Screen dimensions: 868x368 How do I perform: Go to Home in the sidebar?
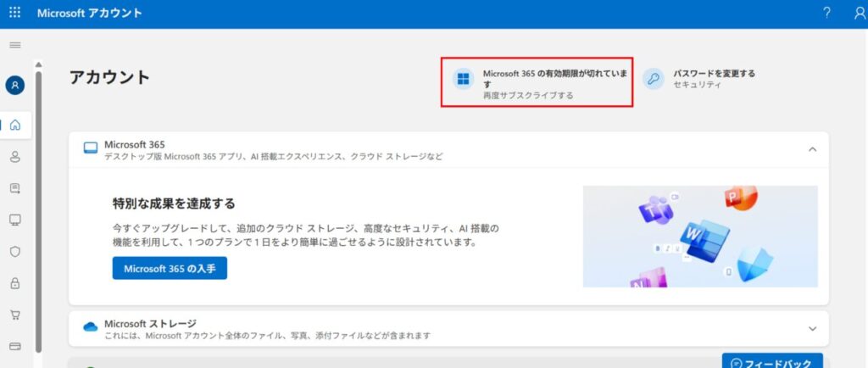tap(15, 125)
